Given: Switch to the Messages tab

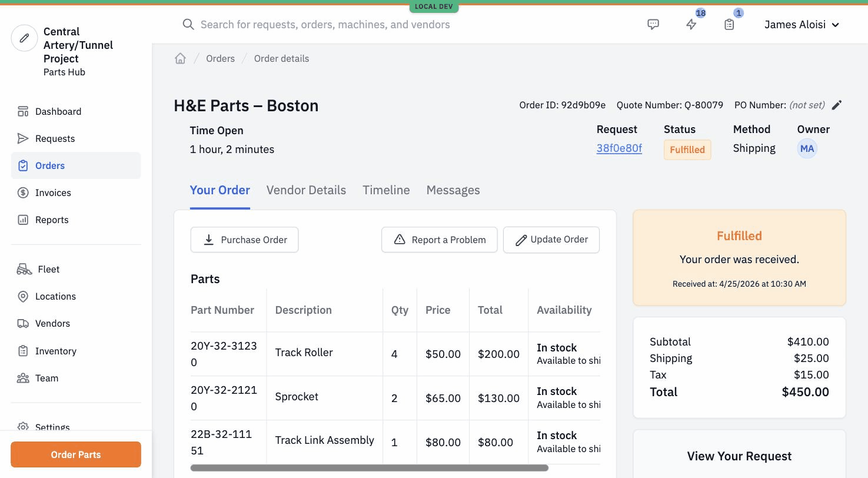Looking at the screenshot, I should point(453,190).
